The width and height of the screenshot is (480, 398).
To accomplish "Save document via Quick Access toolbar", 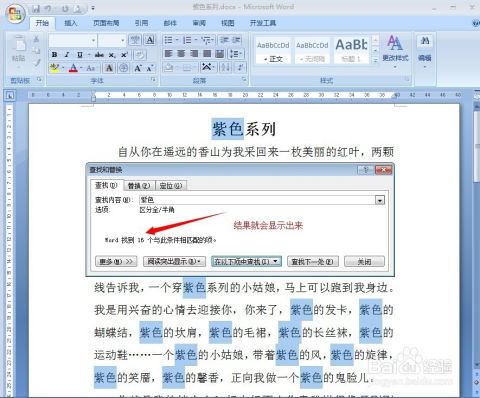I will point(36,9).
